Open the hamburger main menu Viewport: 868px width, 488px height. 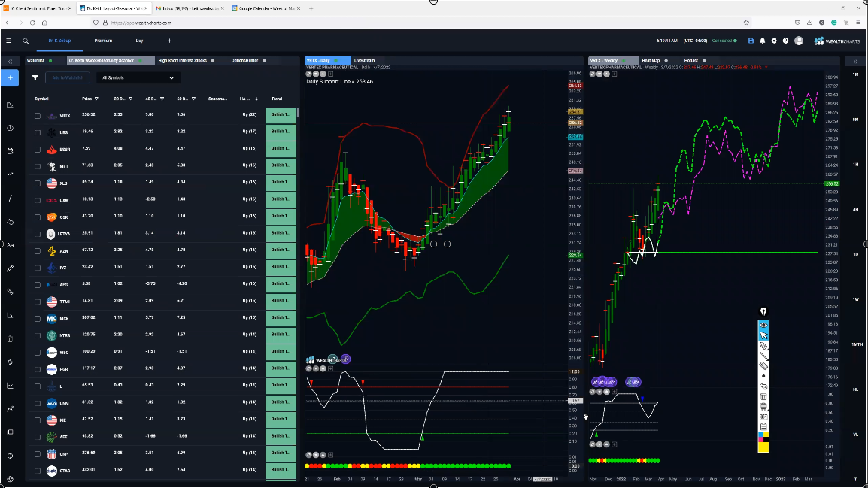tap(9, 41)
